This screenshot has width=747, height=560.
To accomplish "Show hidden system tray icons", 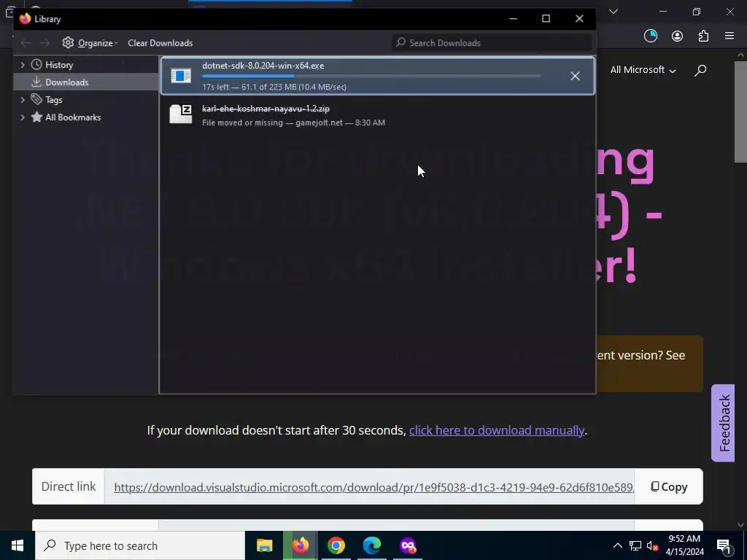I will coord(617,545).
